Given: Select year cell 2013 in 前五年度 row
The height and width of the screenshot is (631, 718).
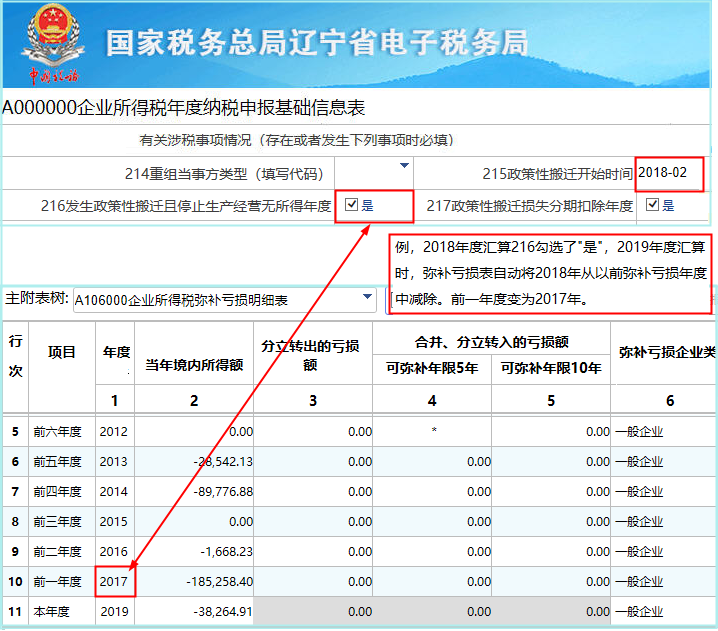Looking at the screenshot, I should coord(114,462).
